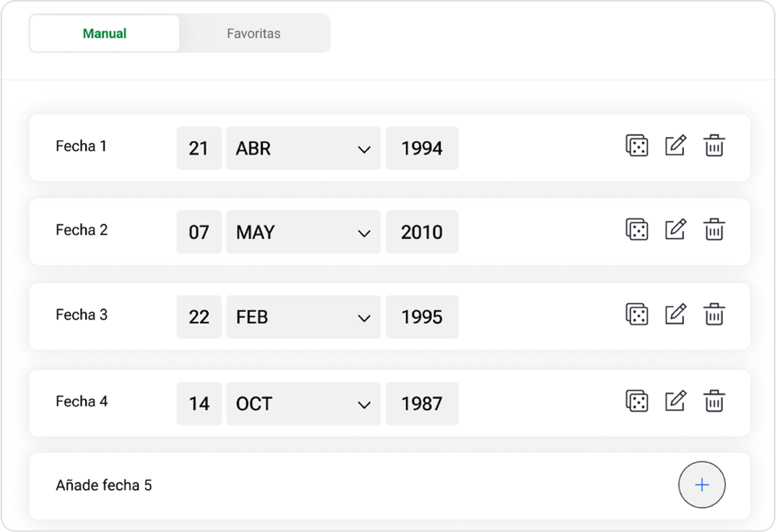The image size is (776, 532).
Task: Generate a random date for Fecha 4
Action: pyautogui.click(x=637, y=401)
